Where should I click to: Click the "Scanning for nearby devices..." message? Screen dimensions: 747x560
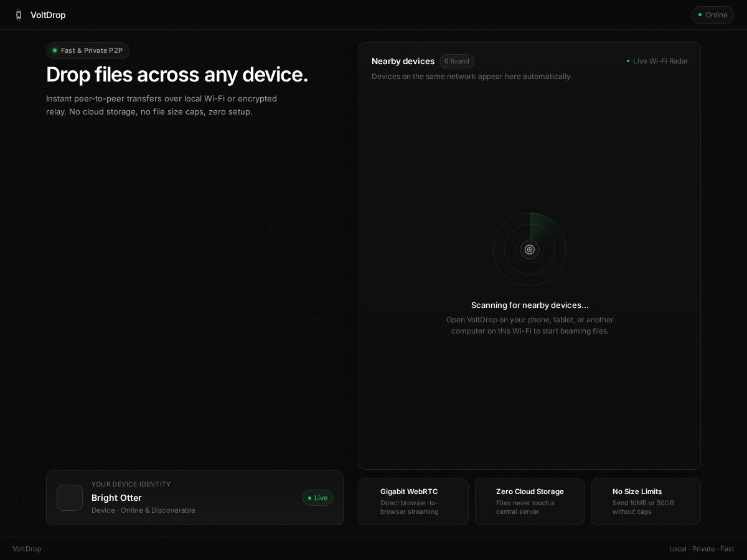pyautogui.click(x=530, y=305)
